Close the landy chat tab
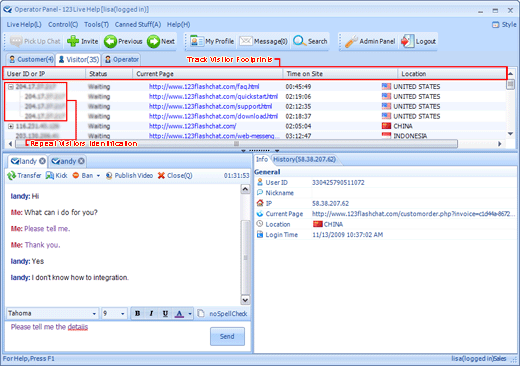 42,161
